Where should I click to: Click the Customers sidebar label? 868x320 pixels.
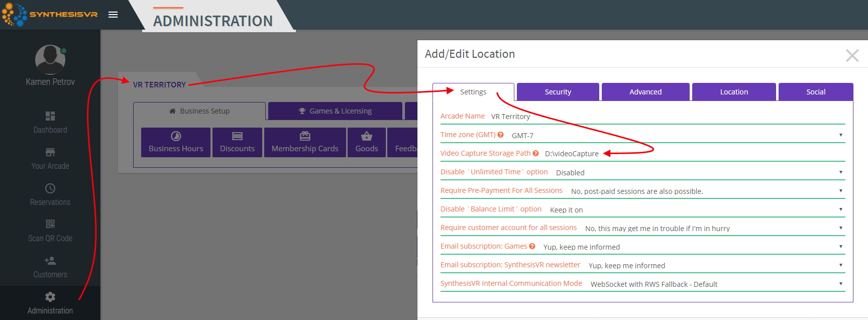[x=50, y=274]
